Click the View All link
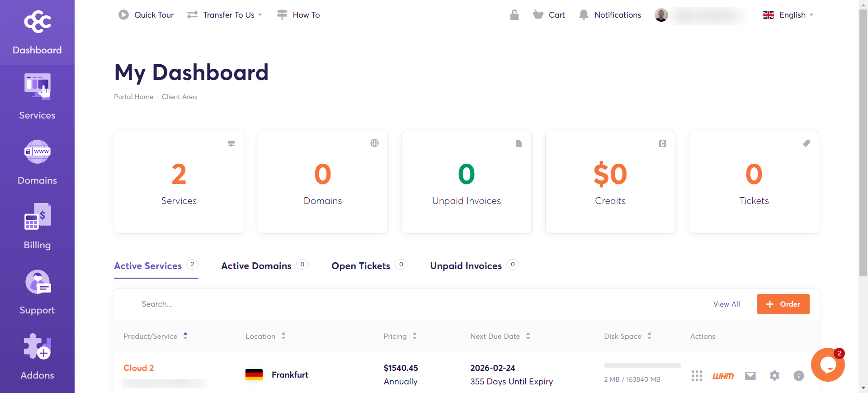Viewport: 868px width, 393px height. click(x=726, y=304)
